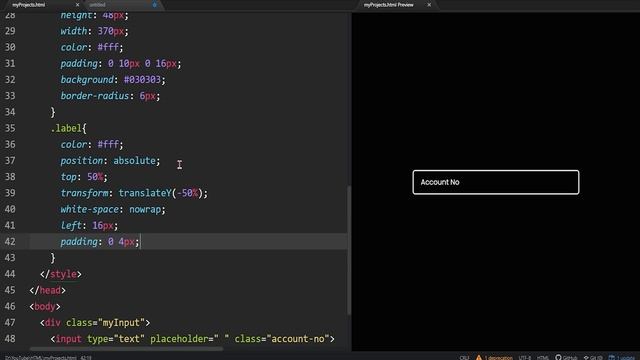Click line number 30 in the gutter
The image size is (640, 360).
pos(10,47)
